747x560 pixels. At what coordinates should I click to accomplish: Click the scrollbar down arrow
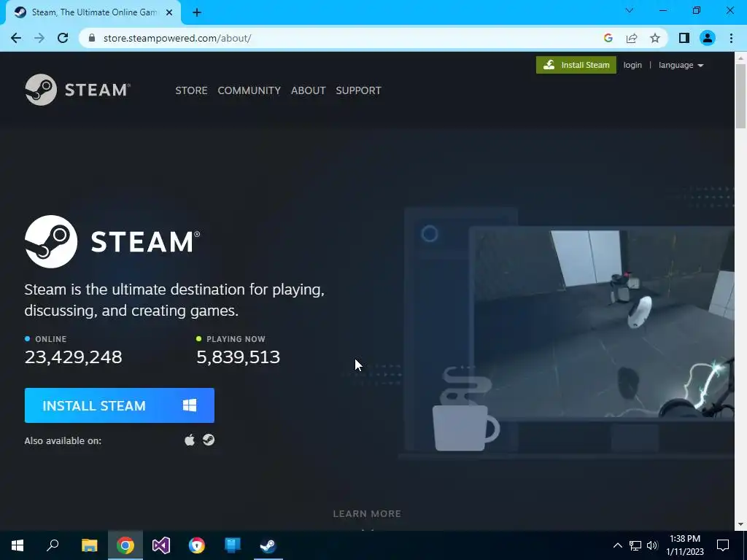click(740, 525)
